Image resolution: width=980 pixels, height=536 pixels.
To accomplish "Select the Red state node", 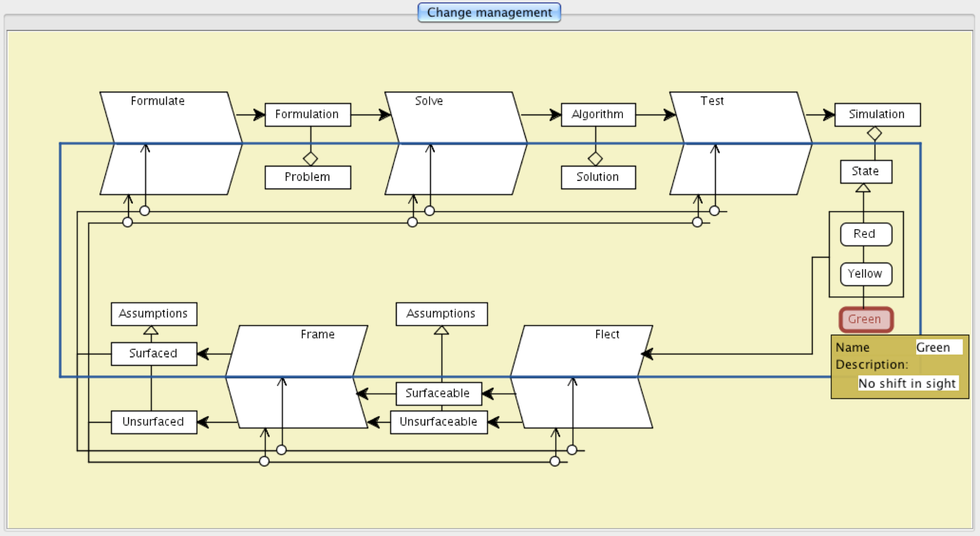I will (x=866, y=234).
